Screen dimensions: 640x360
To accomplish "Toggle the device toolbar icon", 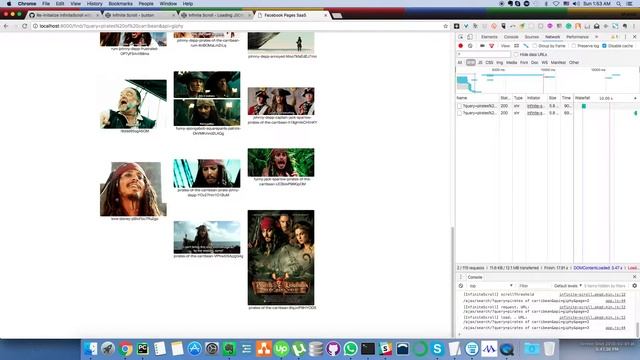I will (470, 37).
